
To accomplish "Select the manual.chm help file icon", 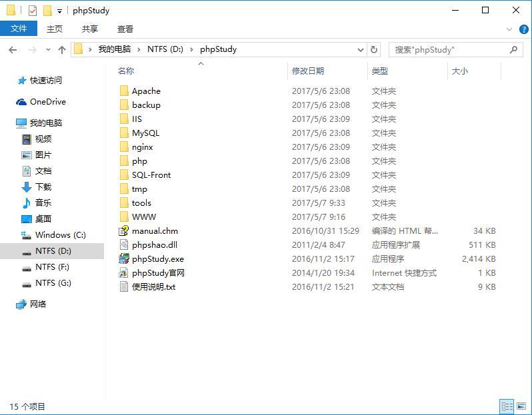I will click(124, 231).
